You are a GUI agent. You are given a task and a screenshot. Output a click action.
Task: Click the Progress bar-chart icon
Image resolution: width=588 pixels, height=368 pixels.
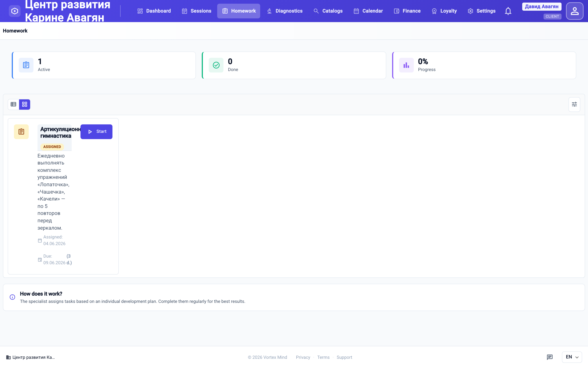[x=406, y=65]
